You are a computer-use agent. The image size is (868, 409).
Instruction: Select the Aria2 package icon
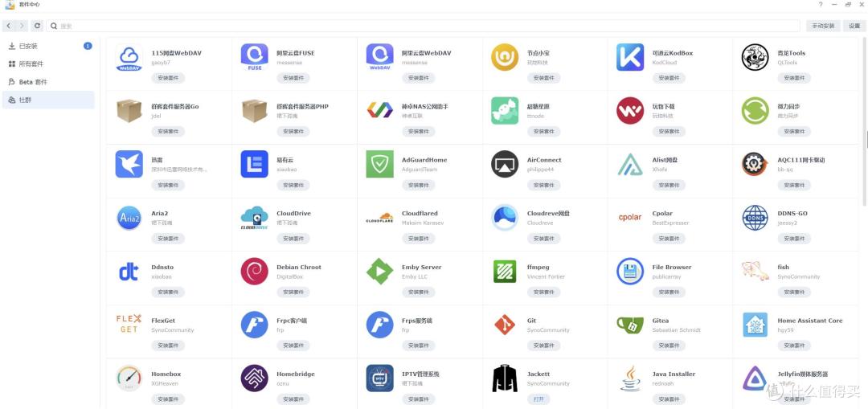[129, 218]
